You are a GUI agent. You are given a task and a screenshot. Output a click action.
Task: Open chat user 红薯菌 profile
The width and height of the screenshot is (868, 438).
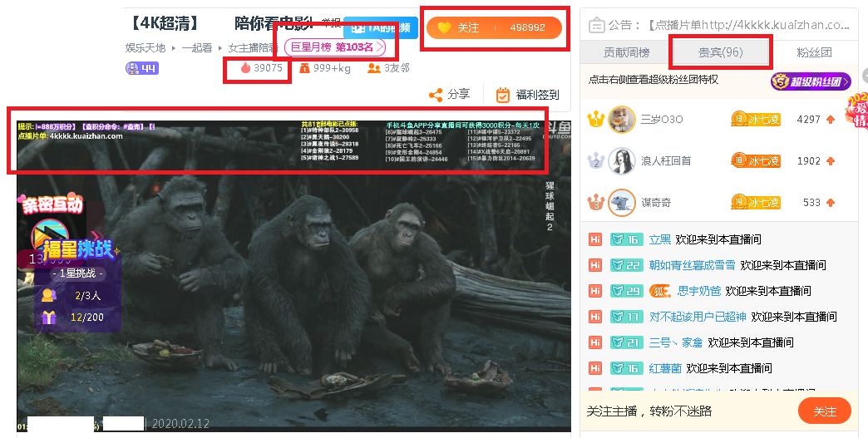pos(665,368)
